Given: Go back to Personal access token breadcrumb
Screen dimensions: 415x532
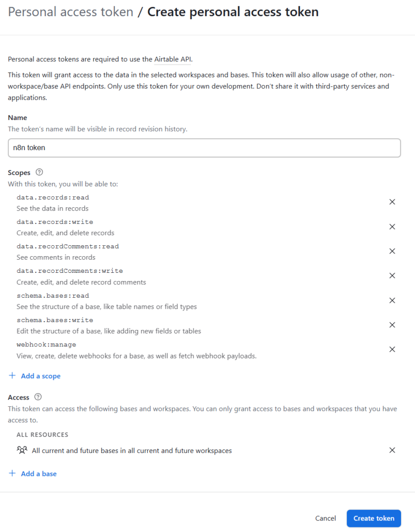Looking at the screenshot, I should 71,12.
